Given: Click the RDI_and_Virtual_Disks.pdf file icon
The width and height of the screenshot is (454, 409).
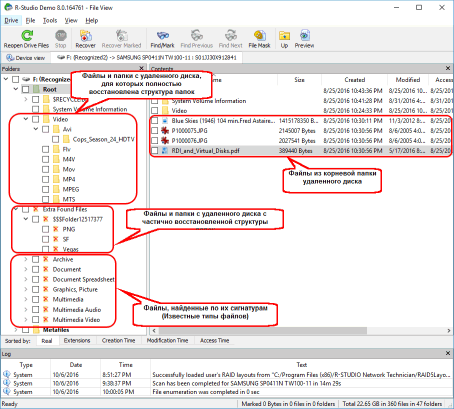Looking at the screenshot, I should tap(165, 151).
